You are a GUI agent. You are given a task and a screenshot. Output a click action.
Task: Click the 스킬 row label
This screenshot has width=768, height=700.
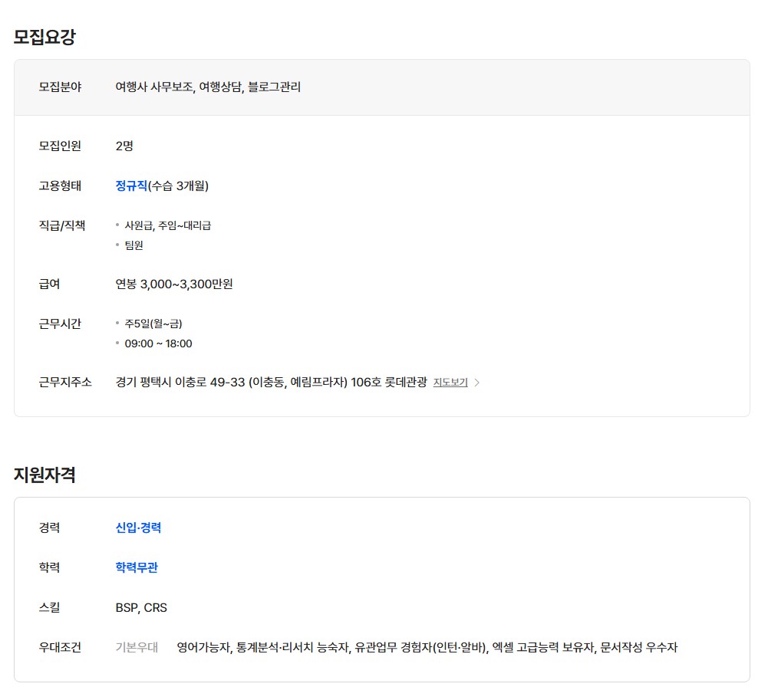click(x=49, y=607)
